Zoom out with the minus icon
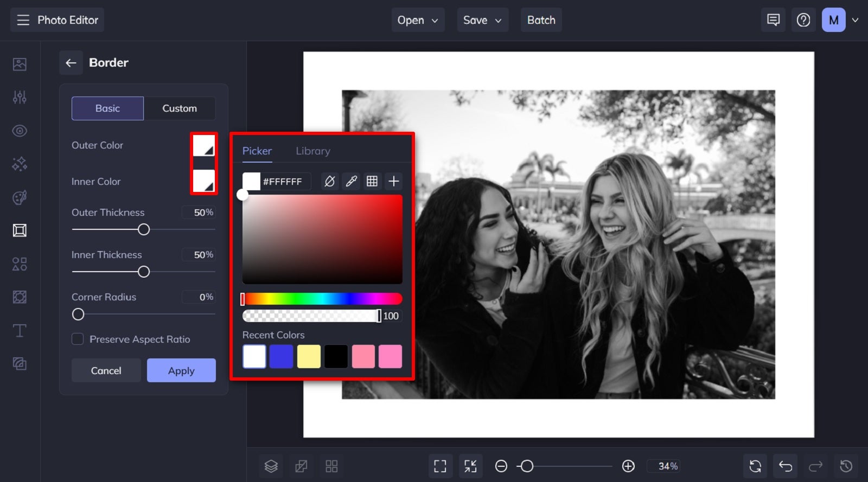The width and height of the screenshot is (868, 482). coord(501,466)
